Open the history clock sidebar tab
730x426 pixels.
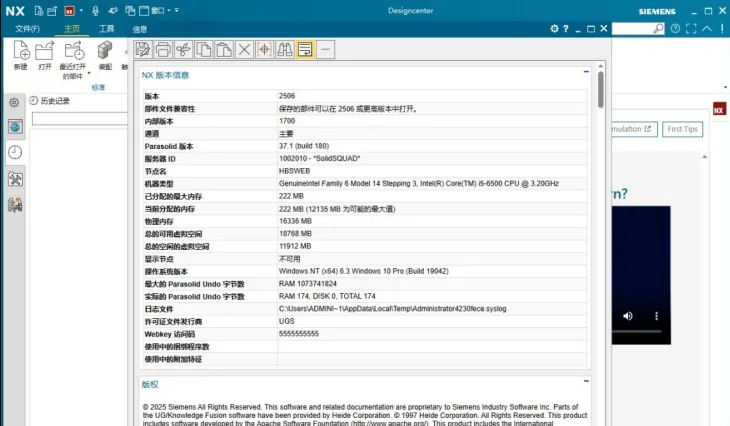[15, 152]
